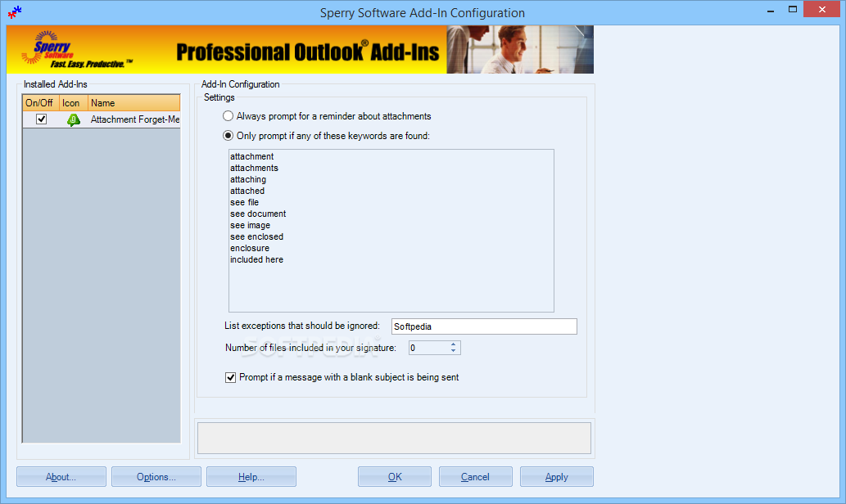
Task: Click the keyword 'see file'
Action: [244, 202]
